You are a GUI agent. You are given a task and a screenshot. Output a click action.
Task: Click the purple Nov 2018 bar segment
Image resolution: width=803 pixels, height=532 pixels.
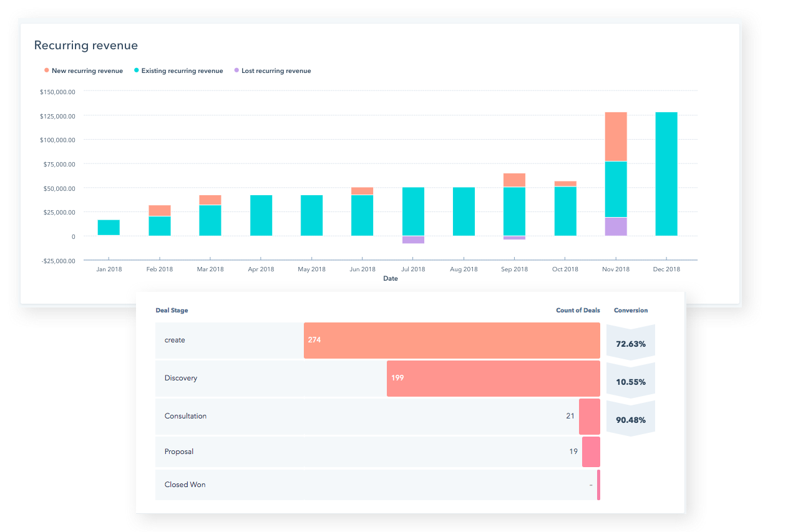[615, 226]
